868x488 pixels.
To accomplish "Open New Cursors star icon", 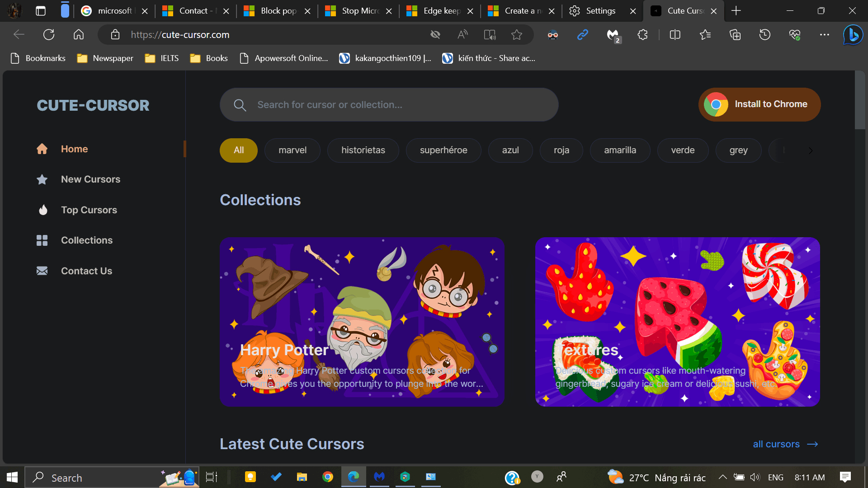I will point(42,179).
